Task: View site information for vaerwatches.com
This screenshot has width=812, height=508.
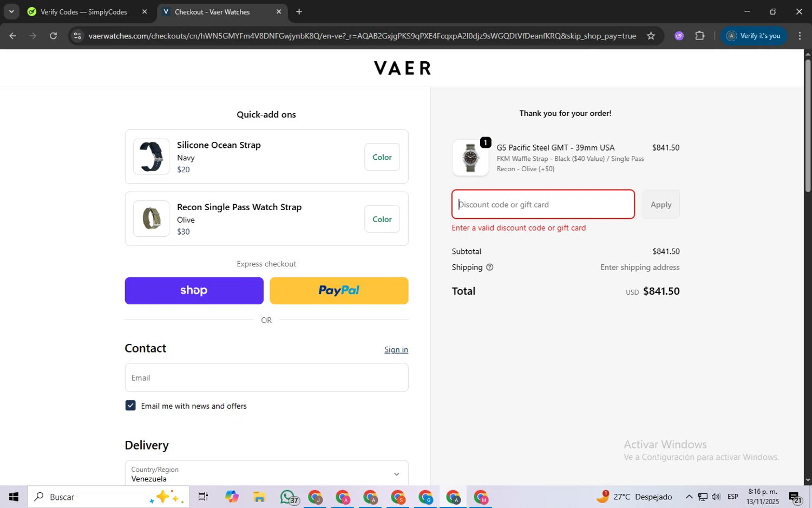Action: pos(77,36)
